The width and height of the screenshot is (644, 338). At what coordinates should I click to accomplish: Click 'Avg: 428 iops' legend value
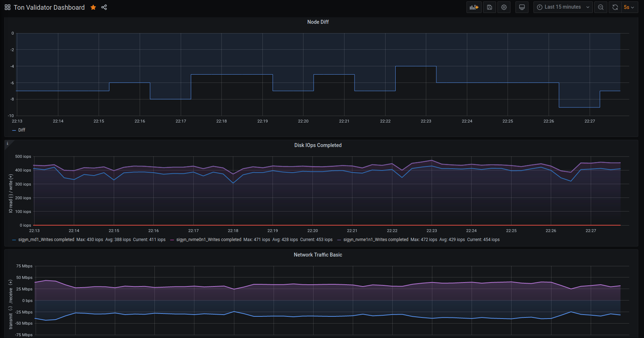coord(285,240)
